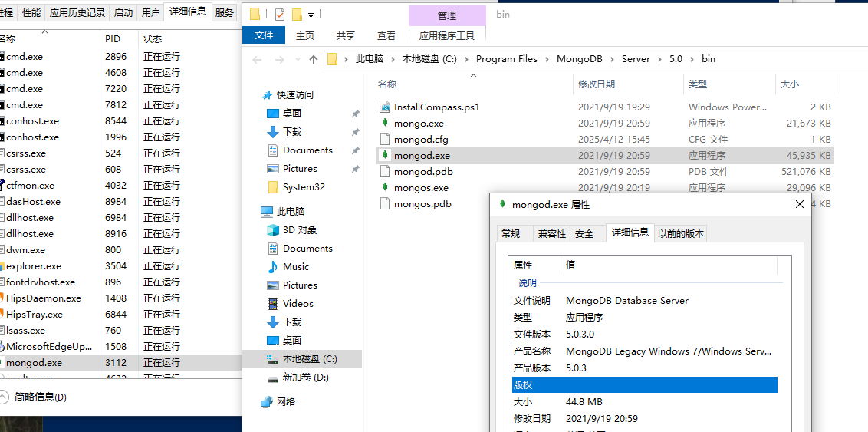Open the 共享 ribbon tab
The height and width of the screenshot is (432, 868).
[345, 35]
